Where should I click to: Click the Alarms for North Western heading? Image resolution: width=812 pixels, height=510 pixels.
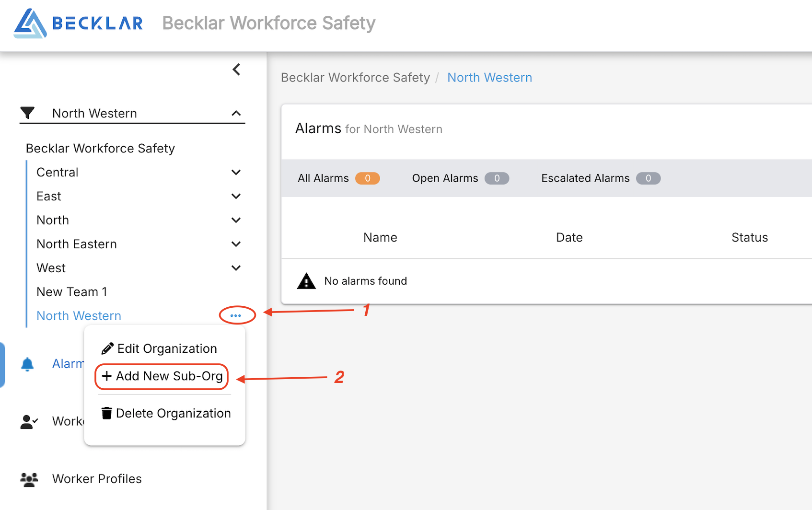(369, 128)
